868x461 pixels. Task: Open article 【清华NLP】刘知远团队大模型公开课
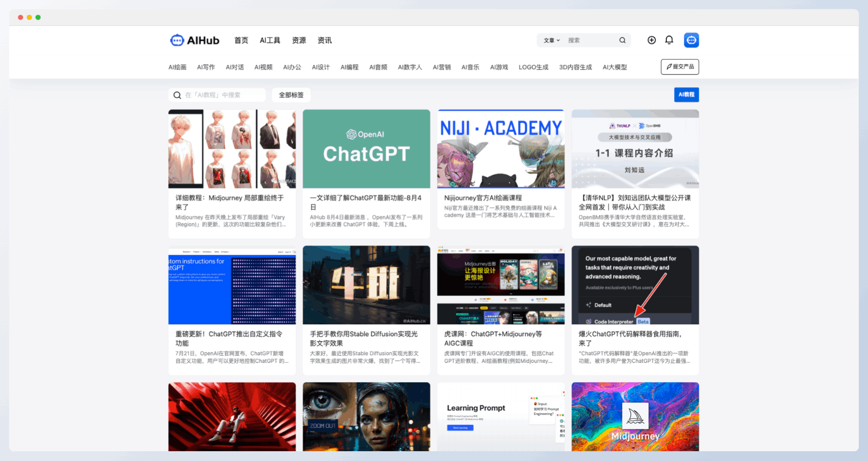635,202
